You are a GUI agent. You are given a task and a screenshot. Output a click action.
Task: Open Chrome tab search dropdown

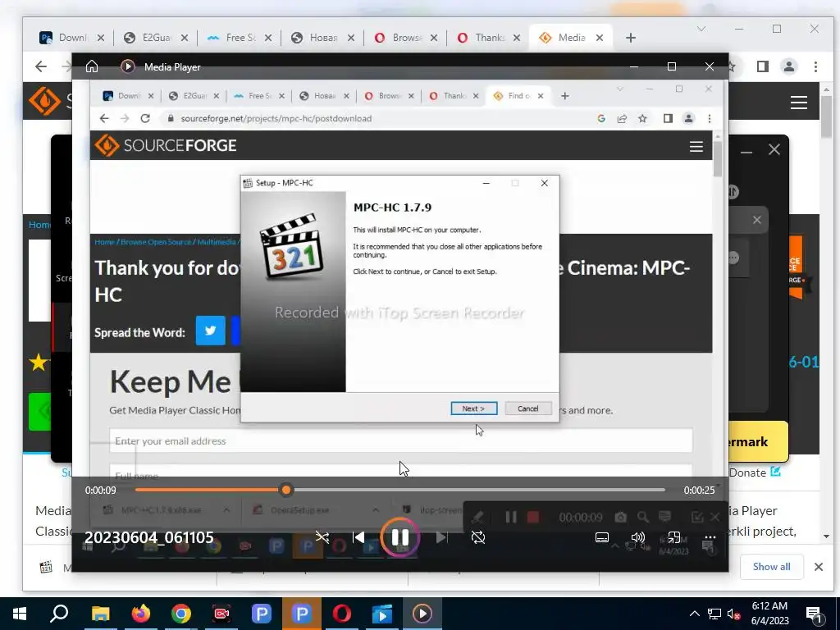(701, 29)
